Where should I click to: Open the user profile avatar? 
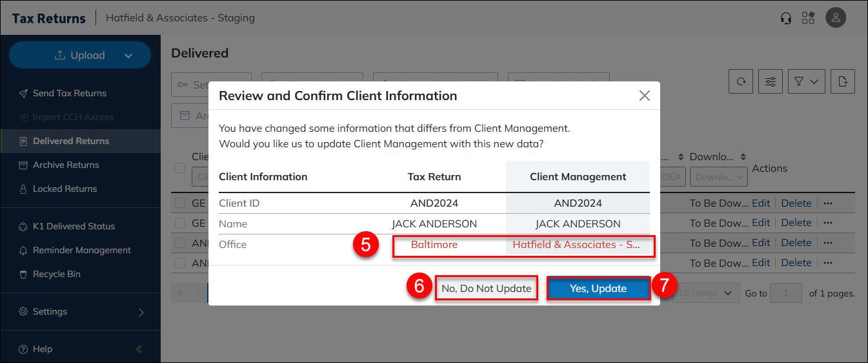pyautogui.click(x=836, y=17)
